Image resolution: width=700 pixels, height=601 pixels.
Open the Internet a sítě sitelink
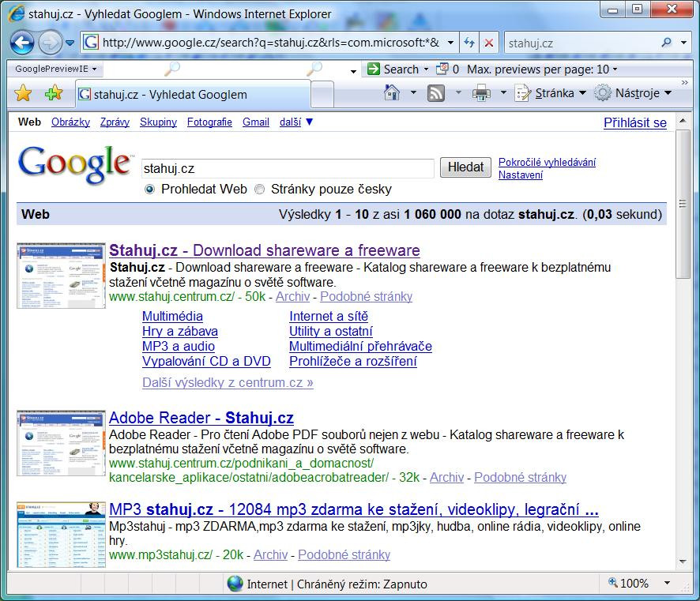[x=329, y=317]
